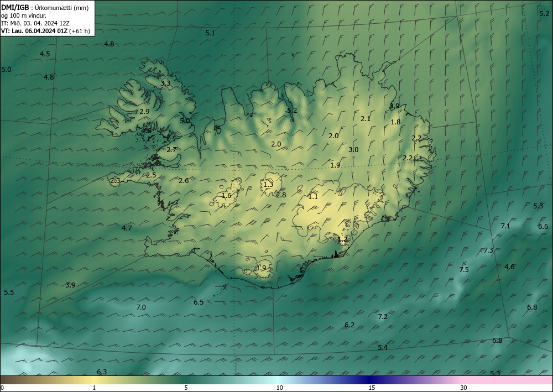Click the 1.8 value on the map
This screenshot has width=553, height=392.
click(396, 122)
